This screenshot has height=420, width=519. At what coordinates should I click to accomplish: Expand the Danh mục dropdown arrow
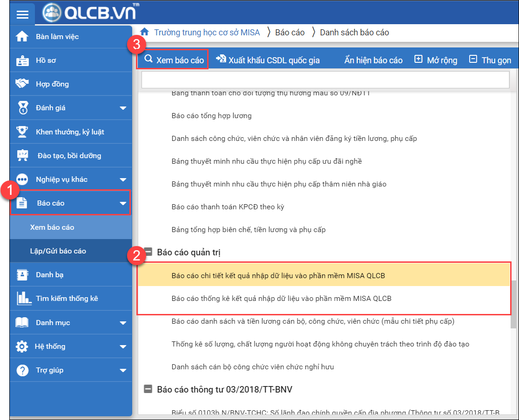tap(123, 323)
